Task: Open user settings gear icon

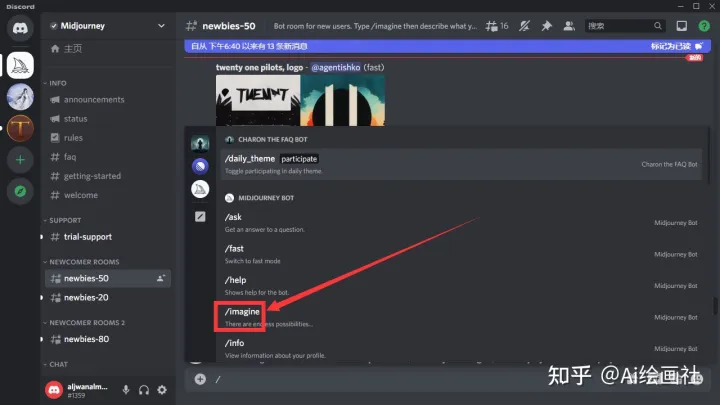Action: click(162, 389)
